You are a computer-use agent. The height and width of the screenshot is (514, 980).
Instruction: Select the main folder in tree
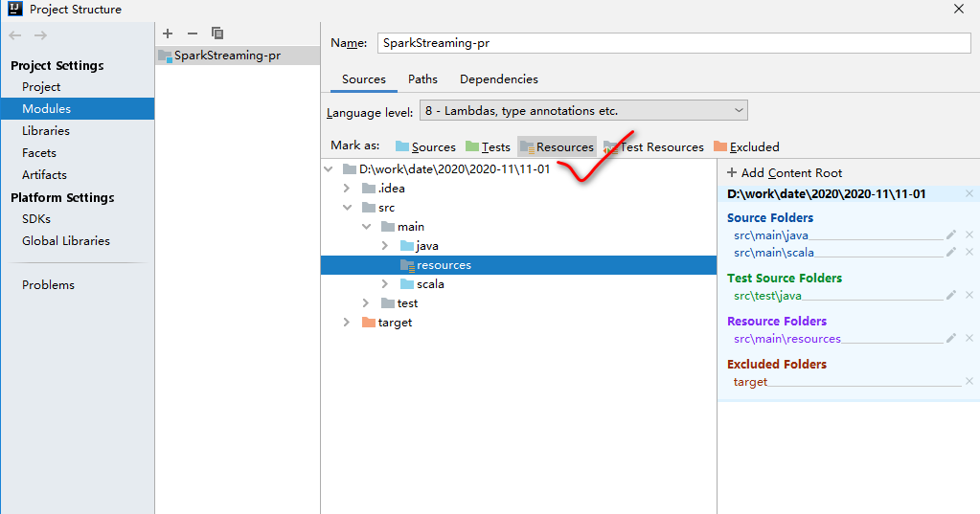coord(403,227)
